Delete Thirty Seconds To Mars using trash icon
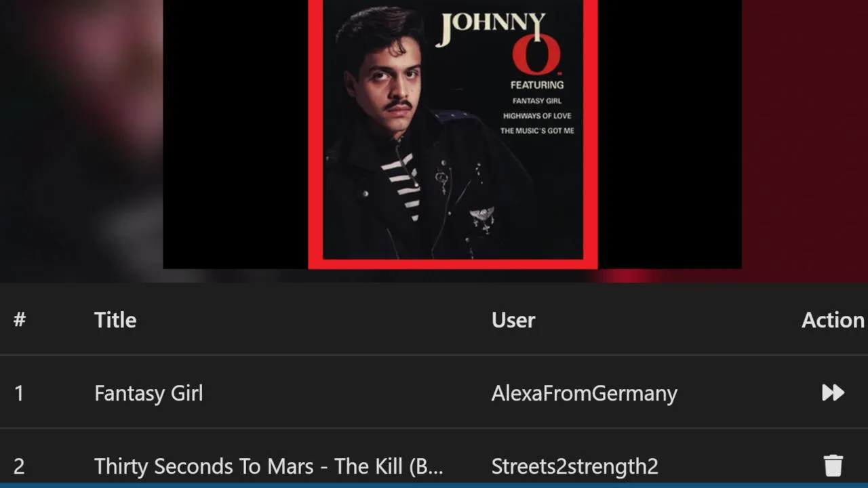 click(833, 466)
